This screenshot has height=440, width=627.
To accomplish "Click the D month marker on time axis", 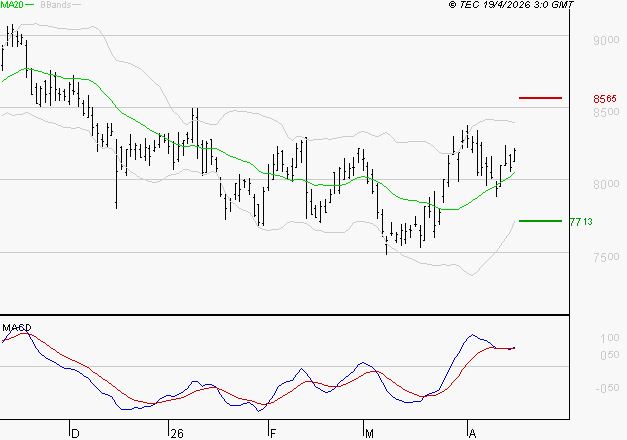I will pyautogui.click(x=75, y=434).
